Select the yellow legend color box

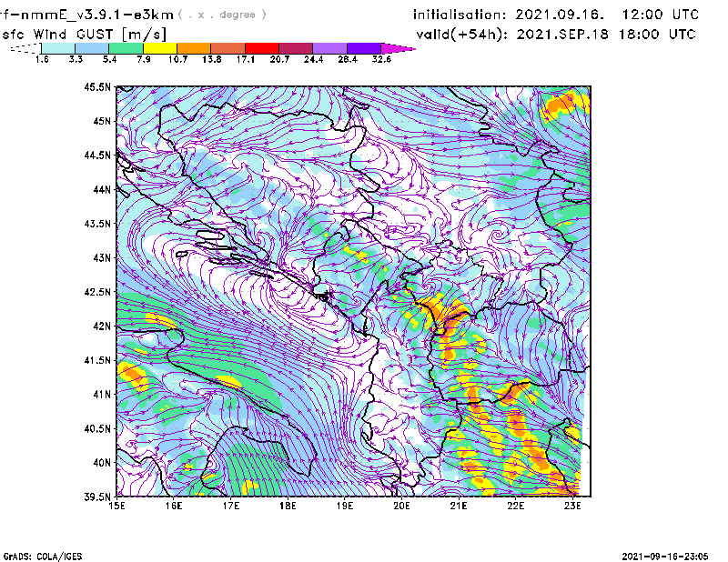click(x=160, y=48)
